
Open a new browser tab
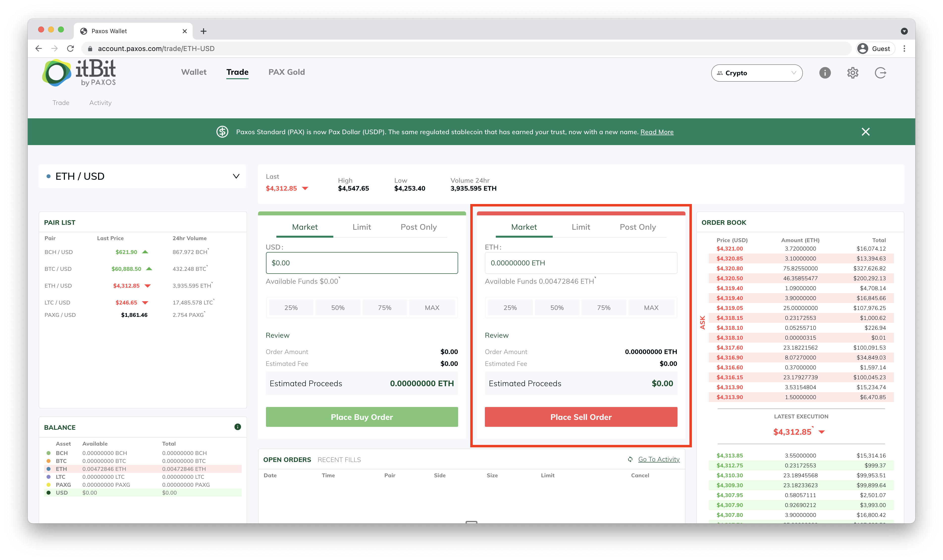[x=203, y=31]
